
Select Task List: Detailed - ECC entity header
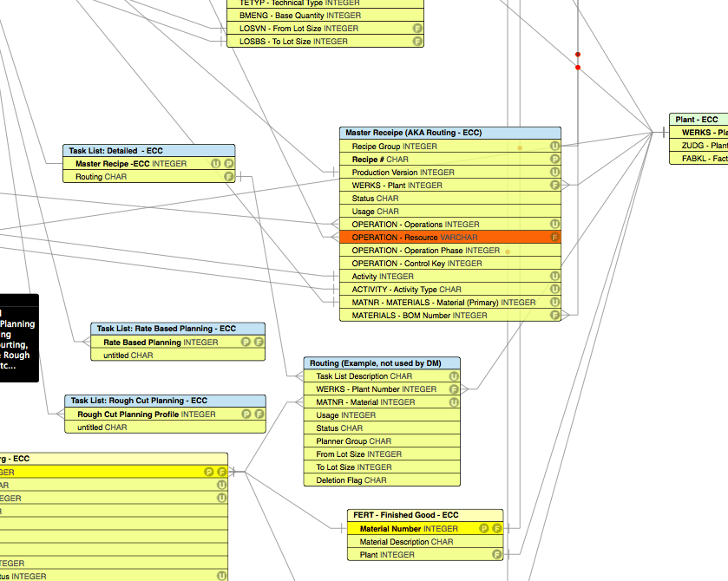pos(149,150)
